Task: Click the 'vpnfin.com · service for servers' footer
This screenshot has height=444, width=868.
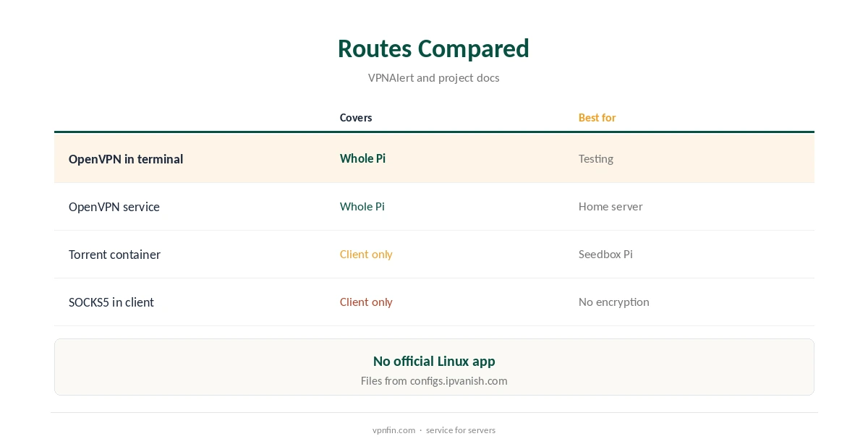Action: 434,430
